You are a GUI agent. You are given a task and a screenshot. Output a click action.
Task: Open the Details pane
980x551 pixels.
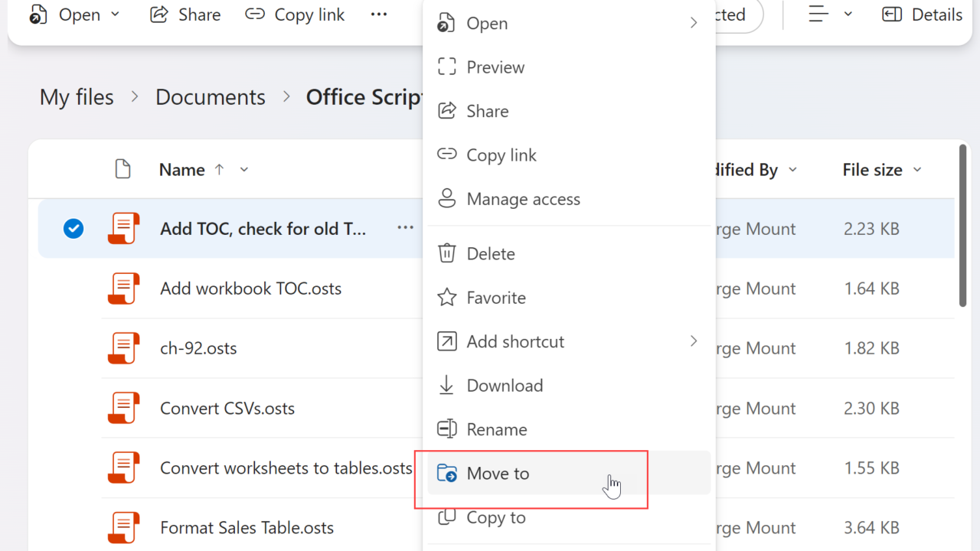point(922,15)
